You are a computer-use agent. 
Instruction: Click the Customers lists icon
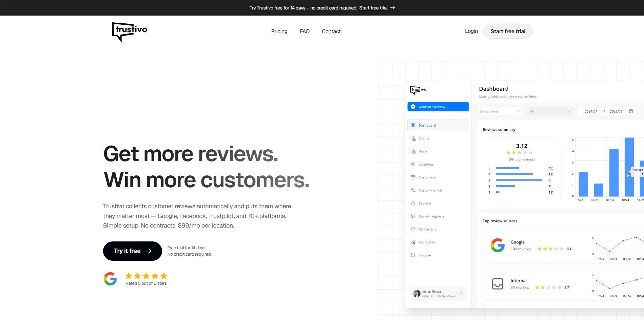pyautogui.click(x=413, y=190)
